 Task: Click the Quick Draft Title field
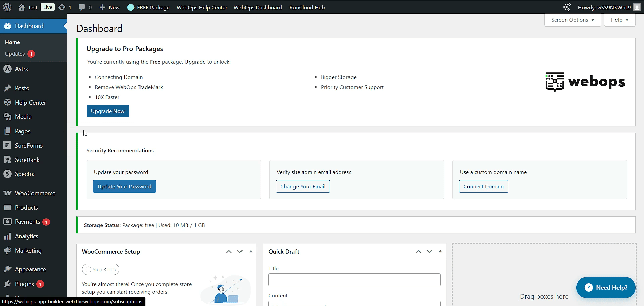pyautogui.click(x=354, y=280)
